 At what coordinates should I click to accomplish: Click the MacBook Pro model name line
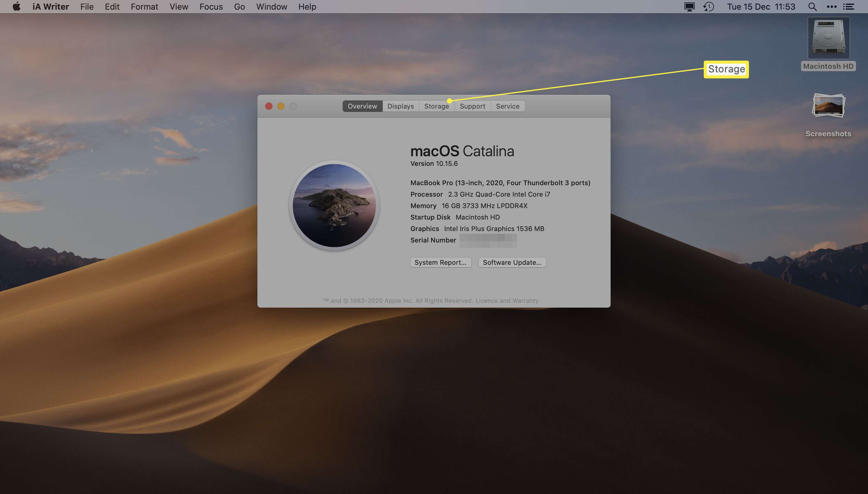tap(500, 183)
